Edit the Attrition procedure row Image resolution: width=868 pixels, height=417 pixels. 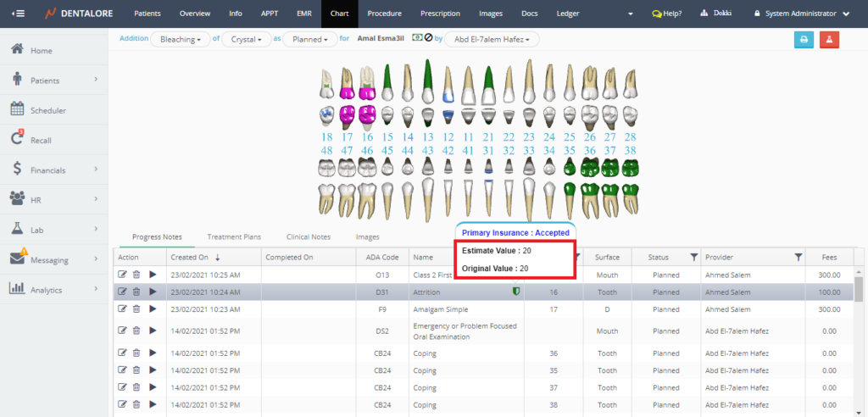tap(122, 292)
